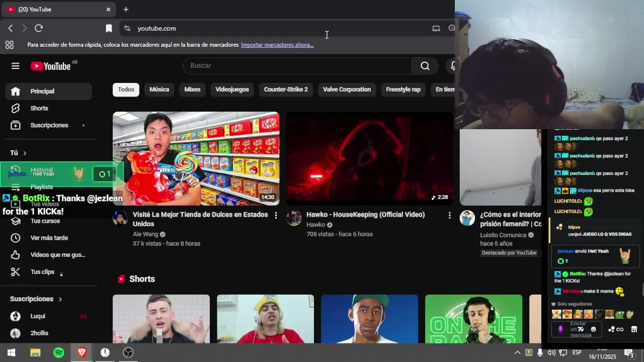Open the YouTube hamburger guide menu
Viewport: 644px width, 362px height.
coord(16,66)
